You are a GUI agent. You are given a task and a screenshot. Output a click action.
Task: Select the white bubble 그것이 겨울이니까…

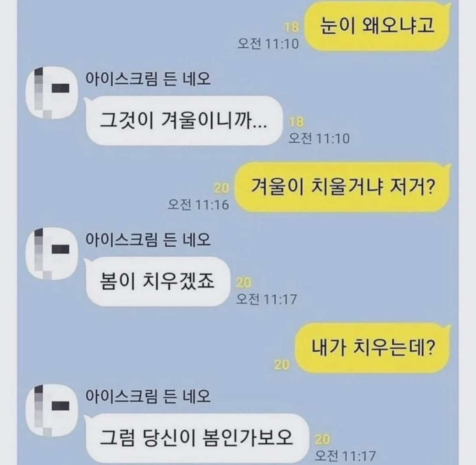[x=183, y=121]
